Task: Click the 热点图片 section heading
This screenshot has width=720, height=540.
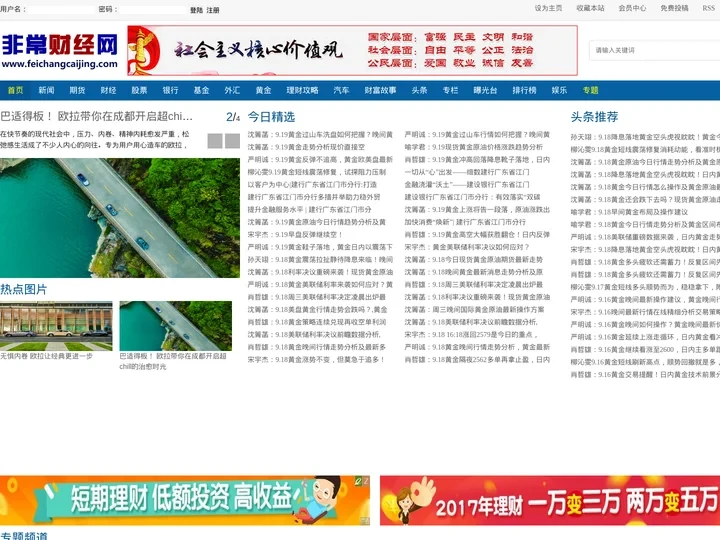Action: 23,289
